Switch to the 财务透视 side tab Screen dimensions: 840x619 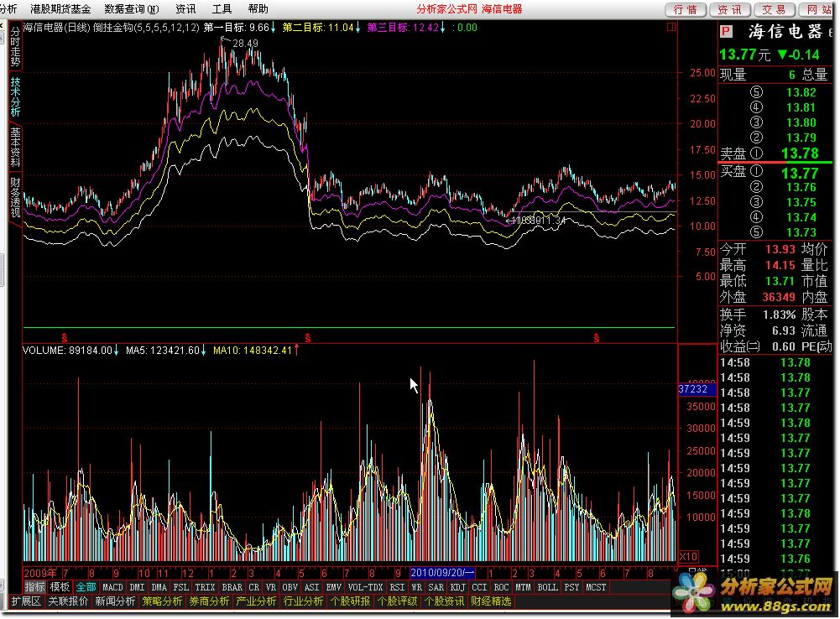tap(15, 198)
